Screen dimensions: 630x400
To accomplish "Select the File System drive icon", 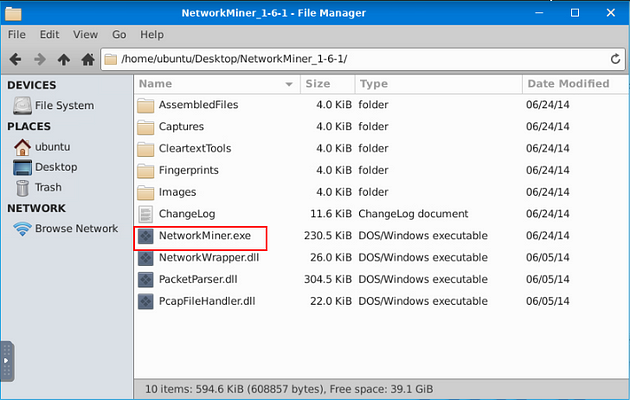I will pyautogui.click(x=22, y=106).
